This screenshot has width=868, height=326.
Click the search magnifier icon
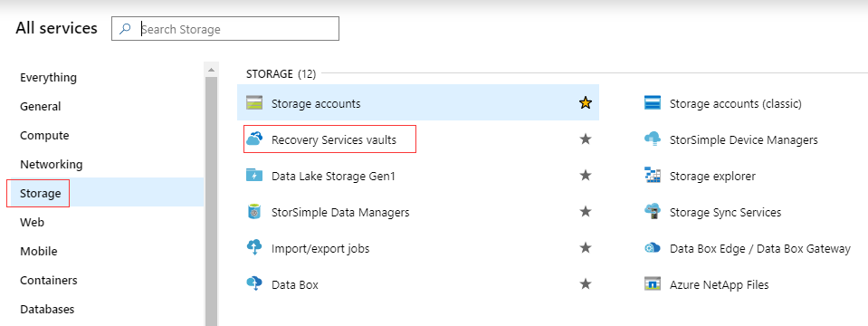(126, 29)
